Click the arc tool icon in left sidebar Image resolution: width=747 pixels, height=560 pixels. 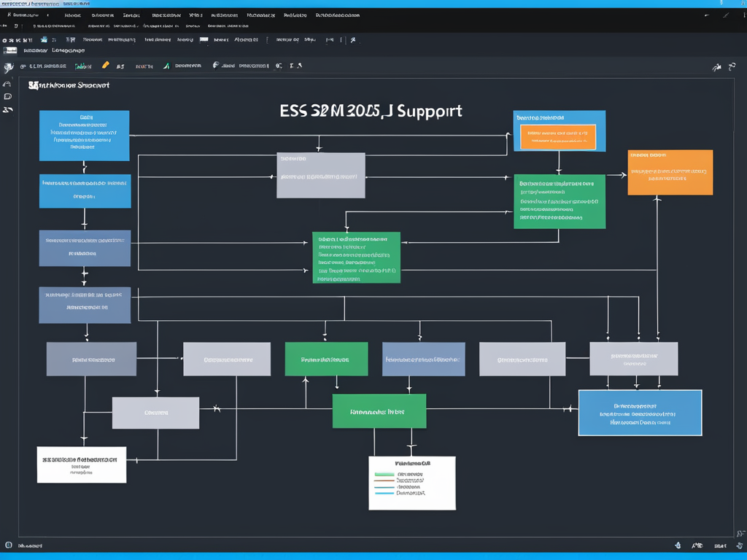tap(8, 83)
